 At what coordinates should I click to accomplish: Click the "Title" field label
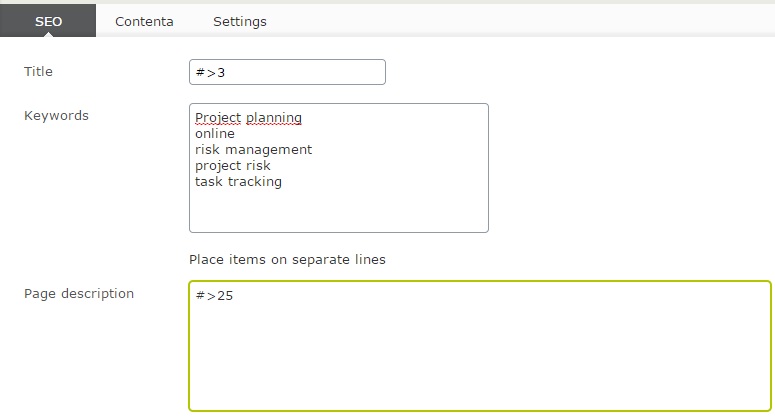tap(38, 72)
